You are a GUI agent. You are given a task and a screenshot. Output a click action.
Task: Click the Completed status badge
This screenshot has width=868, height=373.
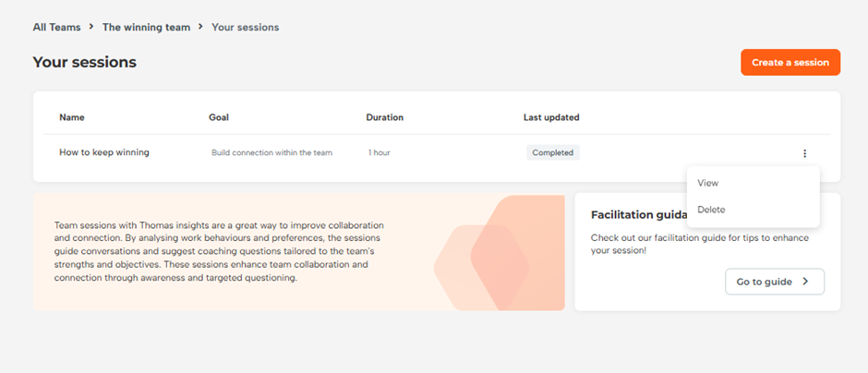[x=553, y=152]
